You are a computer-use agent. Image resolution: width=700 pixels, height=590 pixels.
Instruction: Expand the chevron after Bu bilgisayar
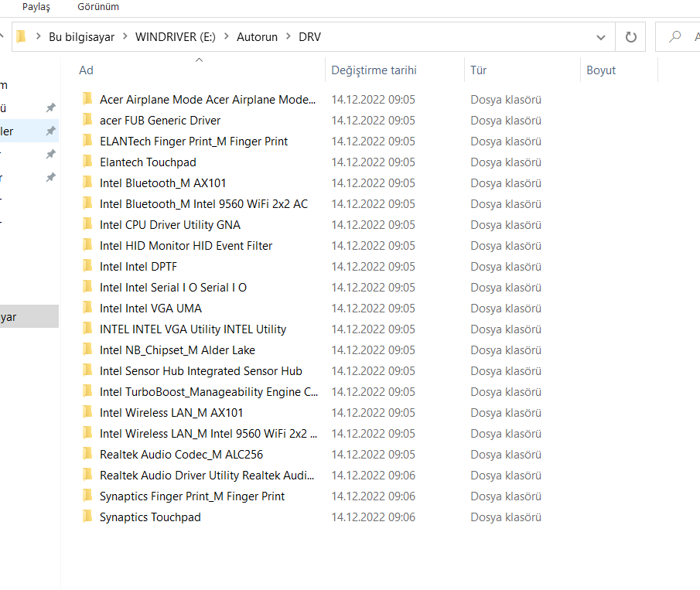click(x=125, y=36)
